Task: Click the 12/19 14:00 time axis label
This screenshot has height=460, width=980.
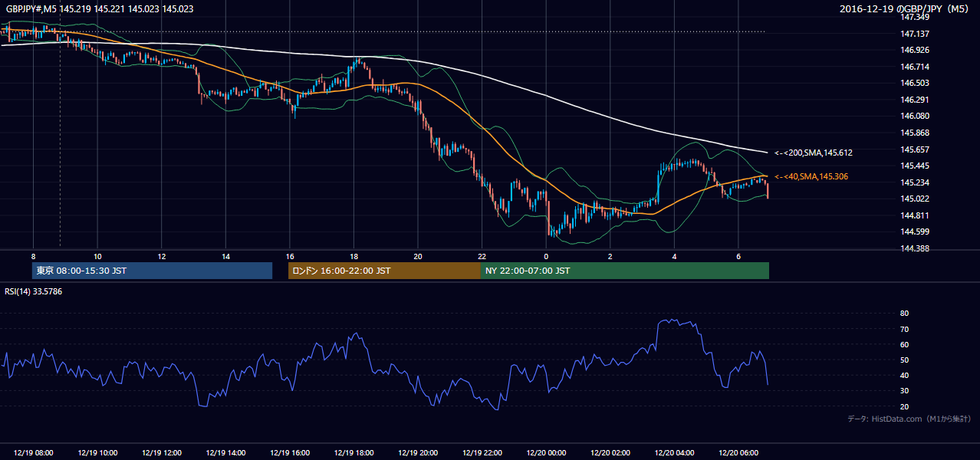Action: coord(225,453)
